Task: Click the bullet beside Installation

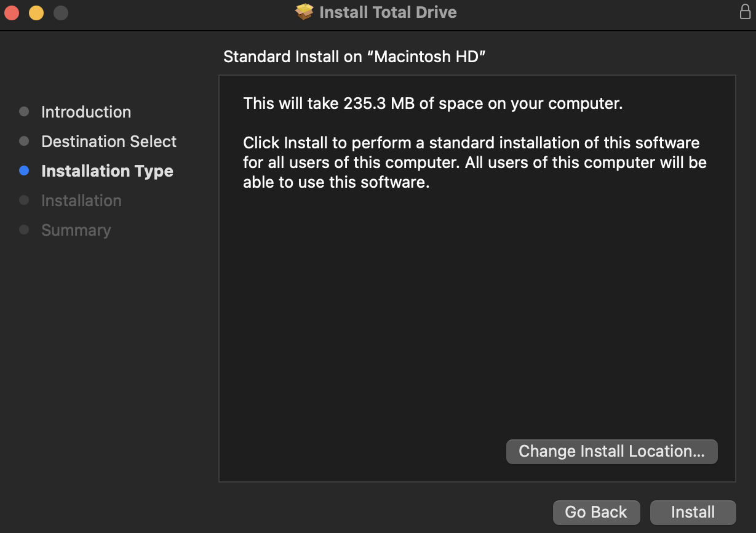Action: tap(24, 201)
